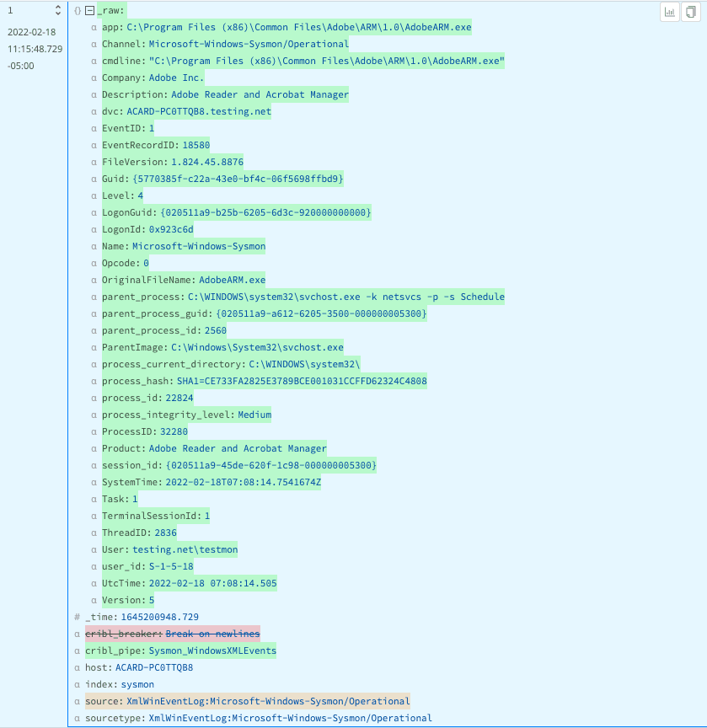Click the 'a' icon next to the cribl_pipe field
The width and height of the screenshot is (707, 728).
pos(77,650)
